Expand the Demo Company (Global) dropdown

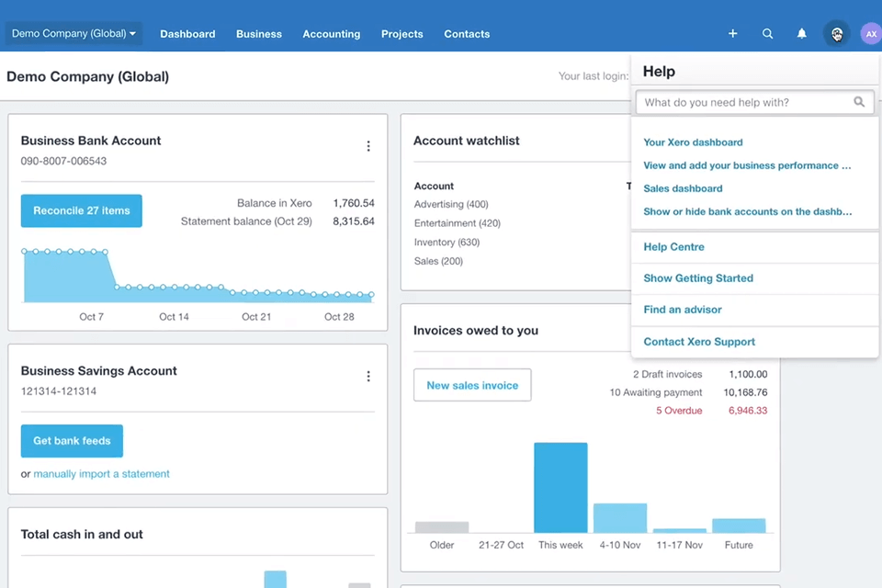74,34
